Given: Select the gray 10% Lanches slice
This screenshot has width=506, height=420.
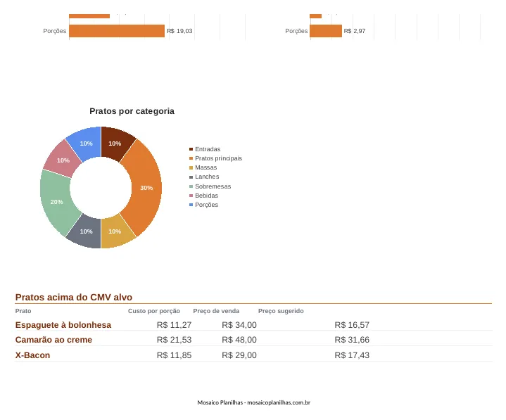Looking at the screenshot, I should pyautogui.click(x=86, y=231).
